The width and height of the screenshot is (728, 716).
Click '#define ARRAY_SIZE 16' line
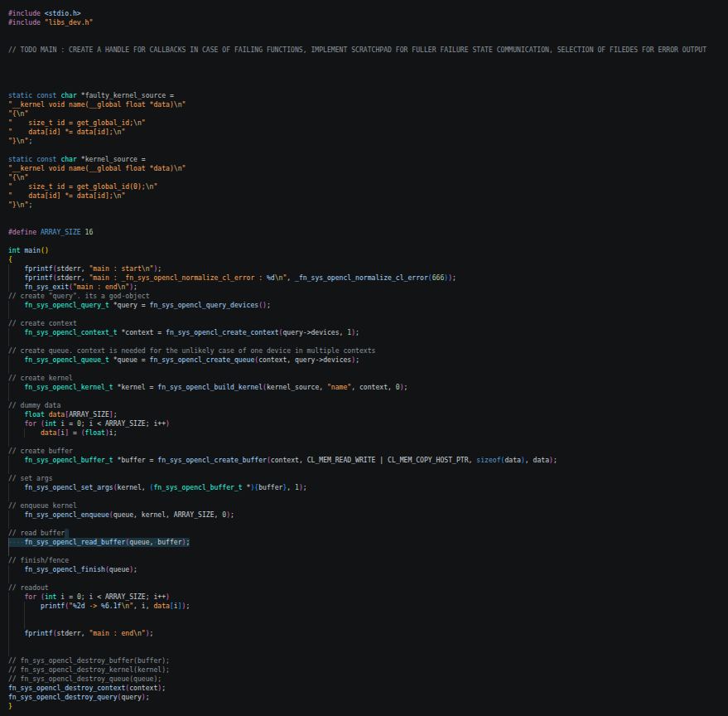click(51, 232)
